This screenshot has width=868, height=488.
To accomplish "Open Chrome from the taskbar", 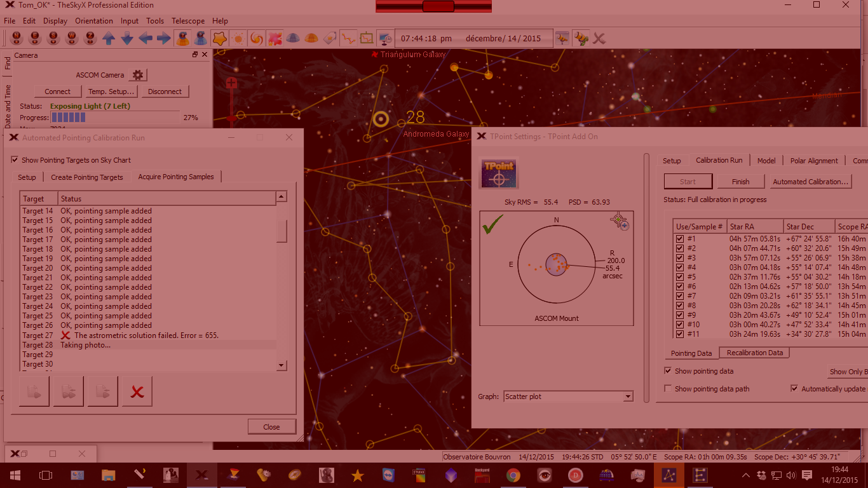I will point(513,475).
